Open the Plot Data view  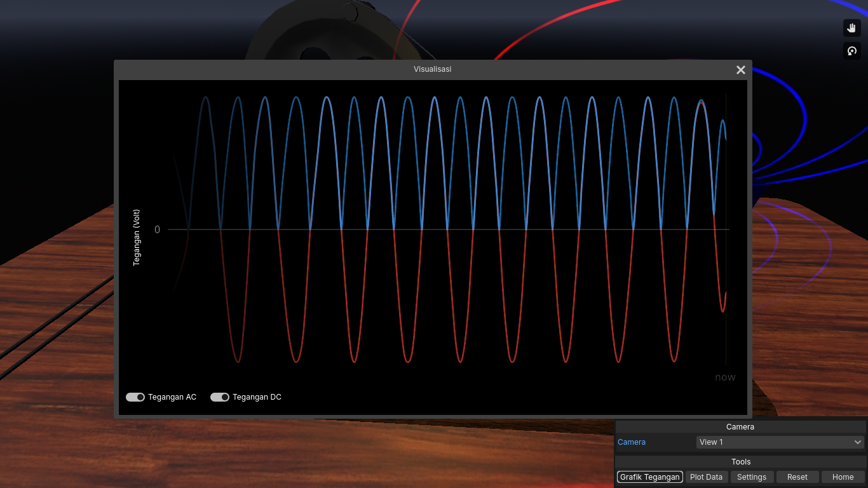[x=706, y=477]
